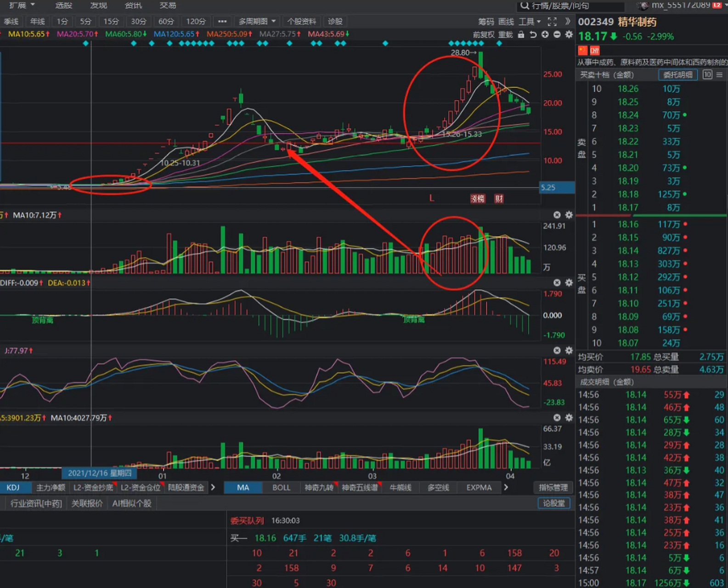
Task: Switch to 季线 period
Action: tap(11, 22)
